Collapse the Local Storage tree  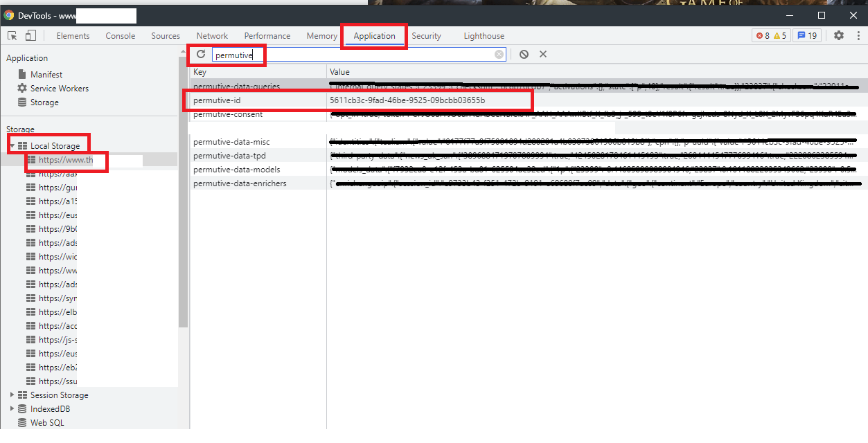point(12,146)
